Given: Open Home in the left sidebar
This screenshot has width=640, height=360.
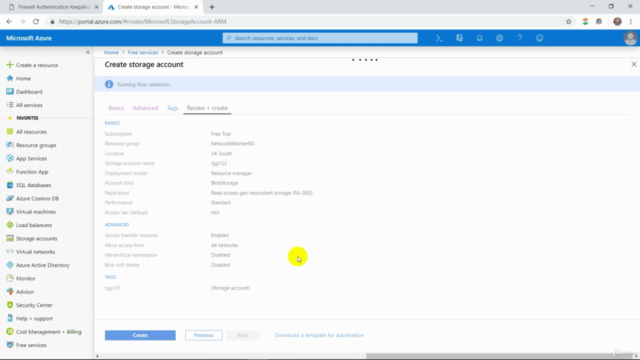Looking at the screenshot, I should click(x=23, y=78).
